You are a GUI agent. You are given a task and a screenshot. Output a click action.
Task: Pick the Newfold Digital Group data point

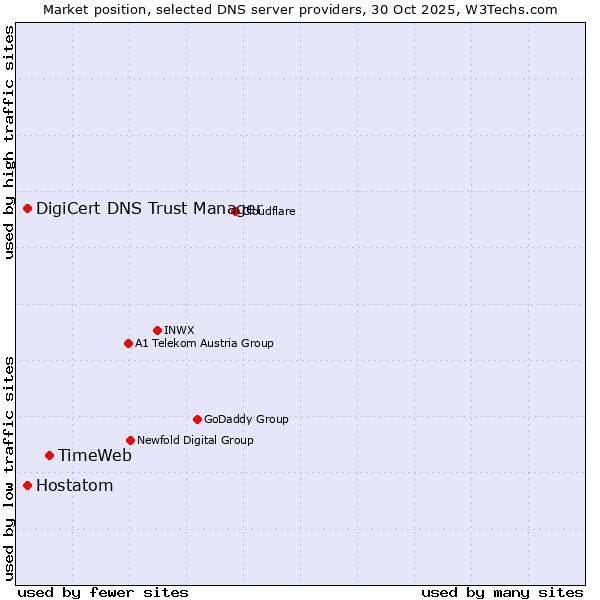coord(130,440)
